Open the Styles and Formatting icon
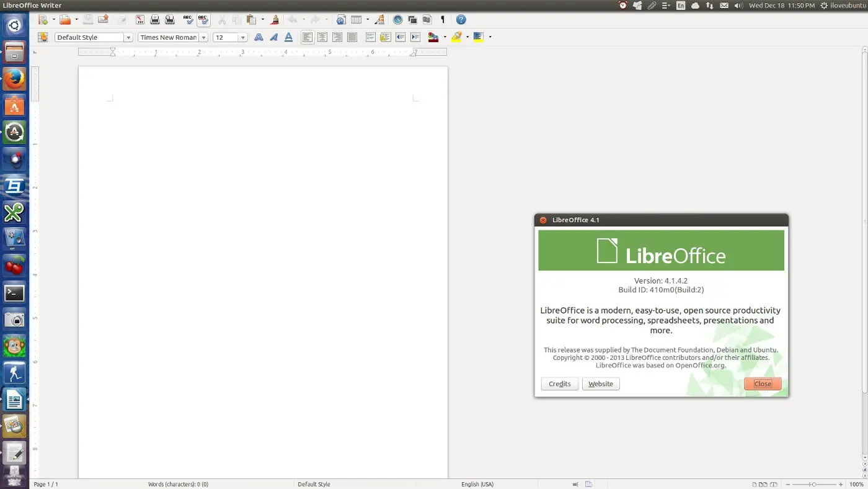 (43, 37)
